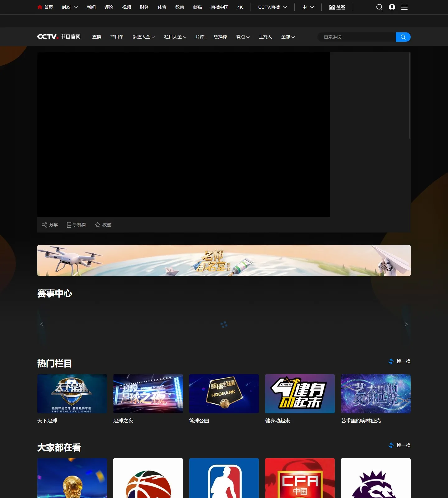Image resolution: width=448 pixels, height=498 pixels.
Task: Open the 健身动起来 thumbnail
Action: pos(300,394)
